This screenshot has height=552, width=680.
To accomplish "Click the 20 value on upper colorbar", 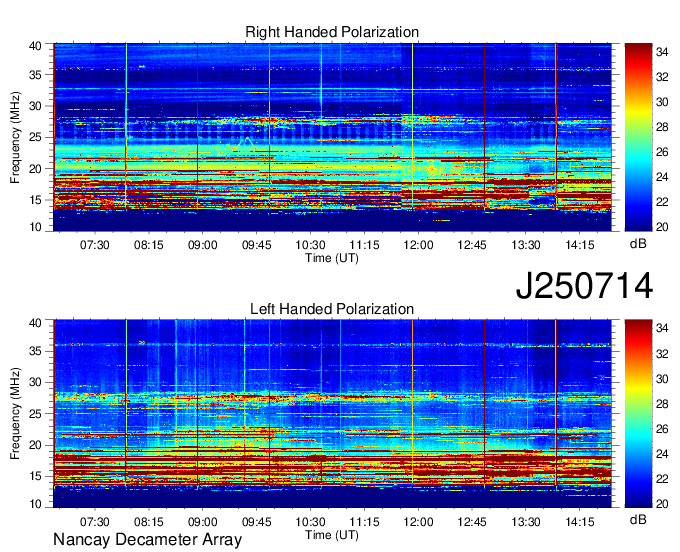I will coord(662,227).
